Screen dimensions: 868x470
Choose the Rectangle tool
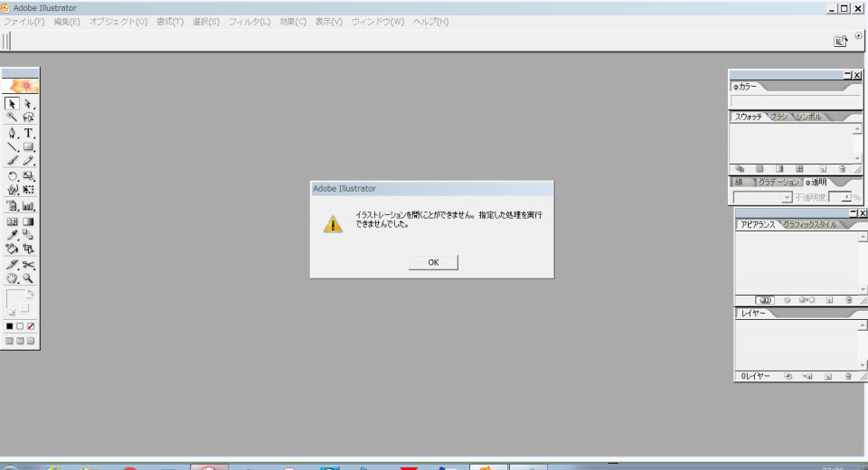29,146
